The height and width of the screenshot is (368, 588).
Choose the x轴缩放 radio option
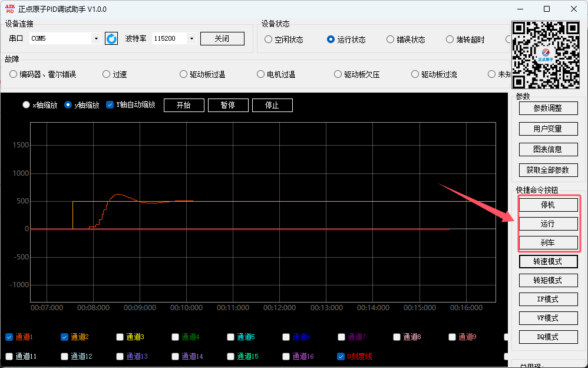point(26,105)
